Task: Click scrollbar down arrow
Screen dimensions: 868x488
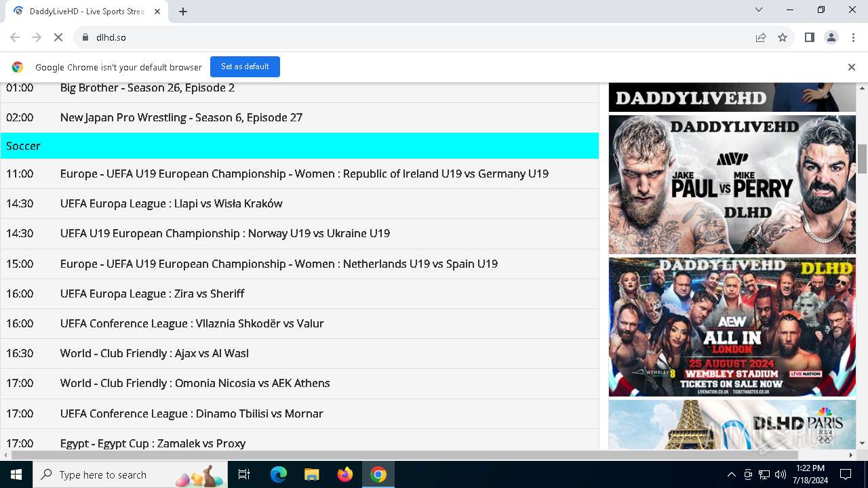Action: 863,444
